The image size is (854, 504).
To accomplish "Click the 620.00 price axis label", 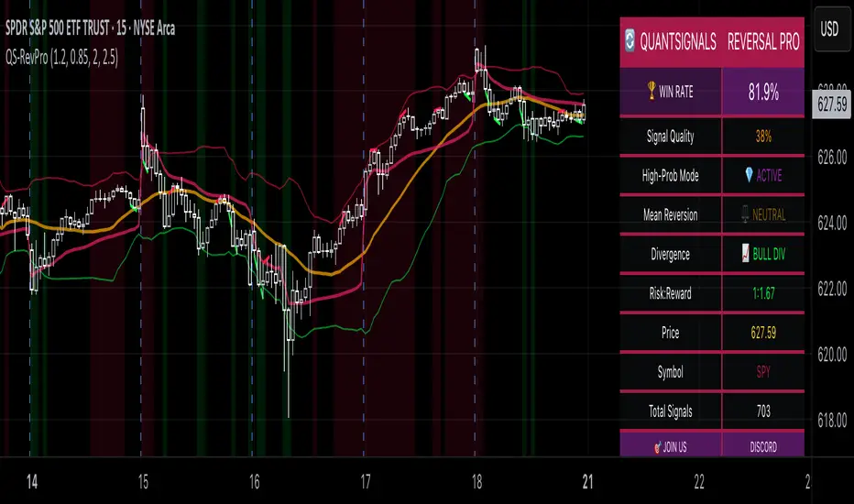I will 832,354.
